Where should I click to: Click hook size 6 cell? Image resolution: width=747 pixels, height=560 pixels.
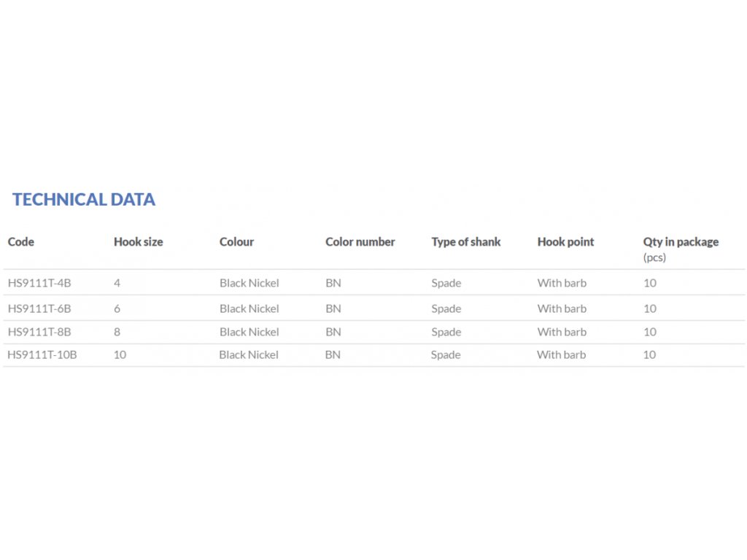pos(117,308)
